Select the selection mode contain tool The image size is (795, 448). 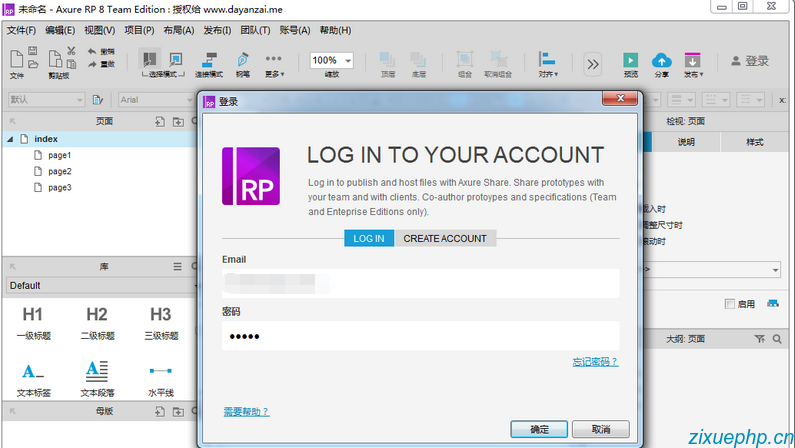coord(175,59)
